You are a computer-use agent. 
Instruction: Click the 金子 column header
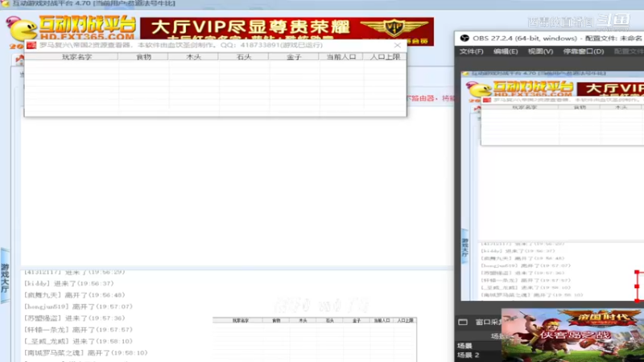pos(294,56)
